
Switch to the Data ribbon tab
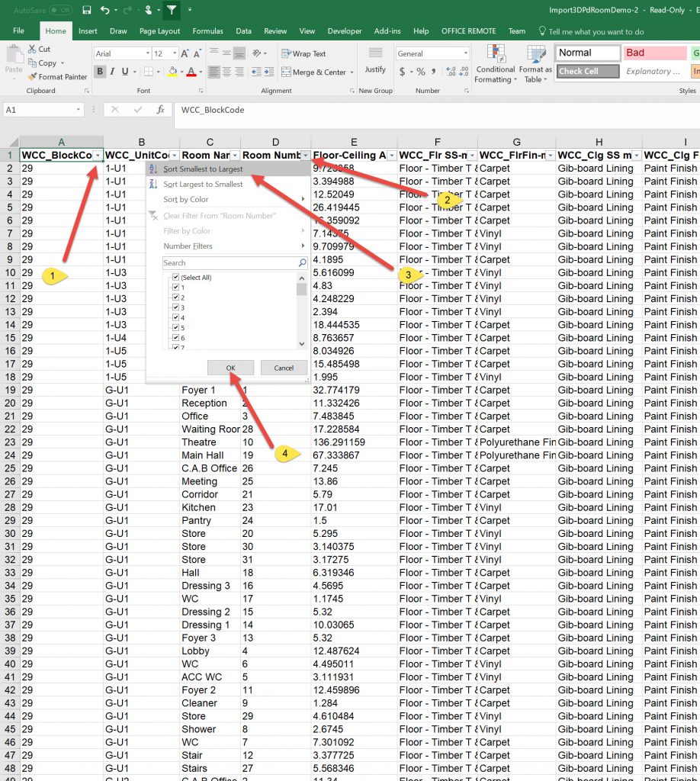point(243,31)
